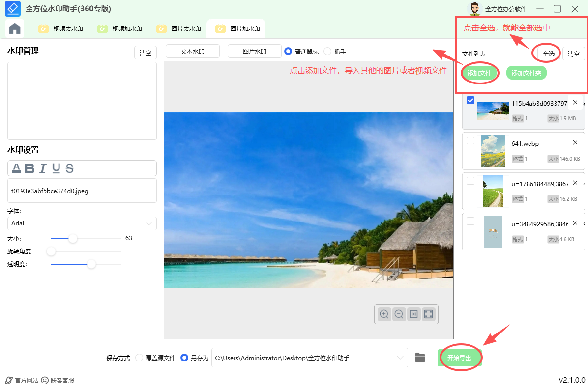
Task: Expand the save path dropdown
Action: (x=401, y=358)
